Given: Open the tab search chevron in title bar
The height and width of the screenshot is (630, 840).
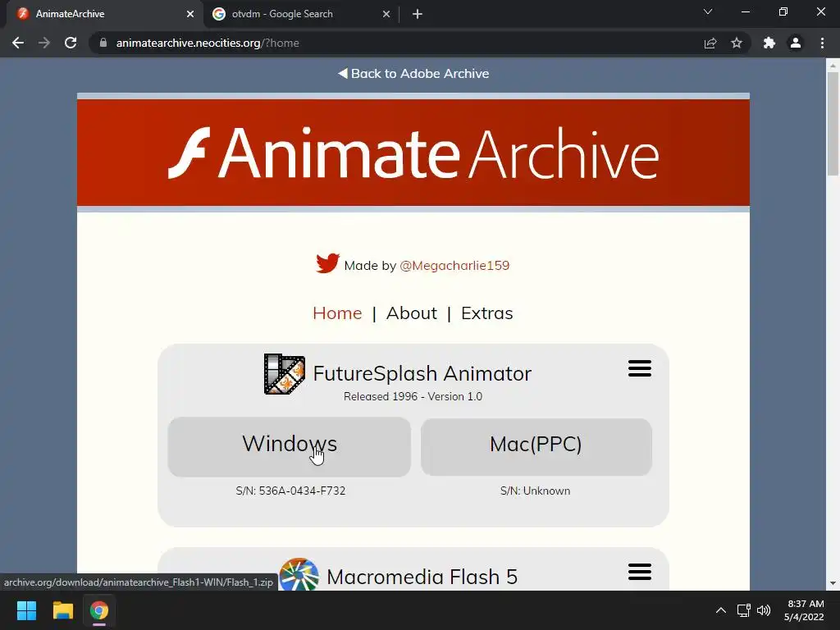Looking at the screenshot, I should [708, 11].
